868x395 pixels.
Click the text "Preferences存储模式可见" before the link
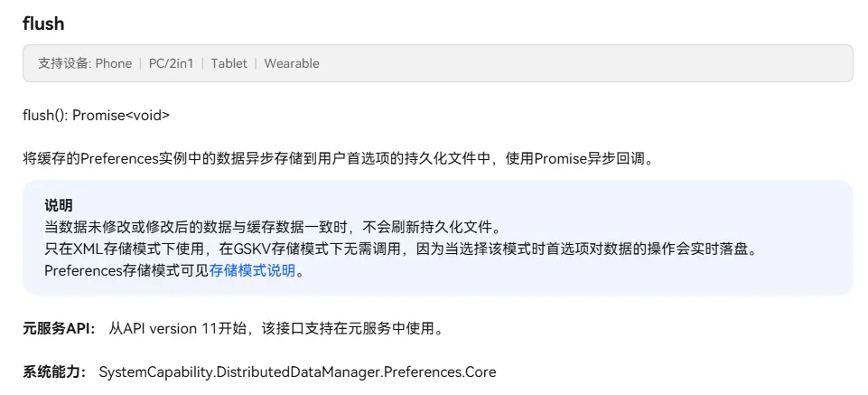pos(126,269)
